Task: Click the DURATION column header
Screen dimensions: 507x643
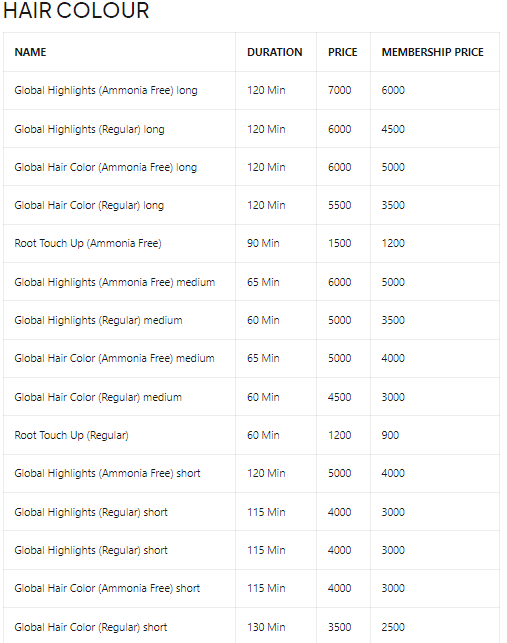Action: point(274,52)
